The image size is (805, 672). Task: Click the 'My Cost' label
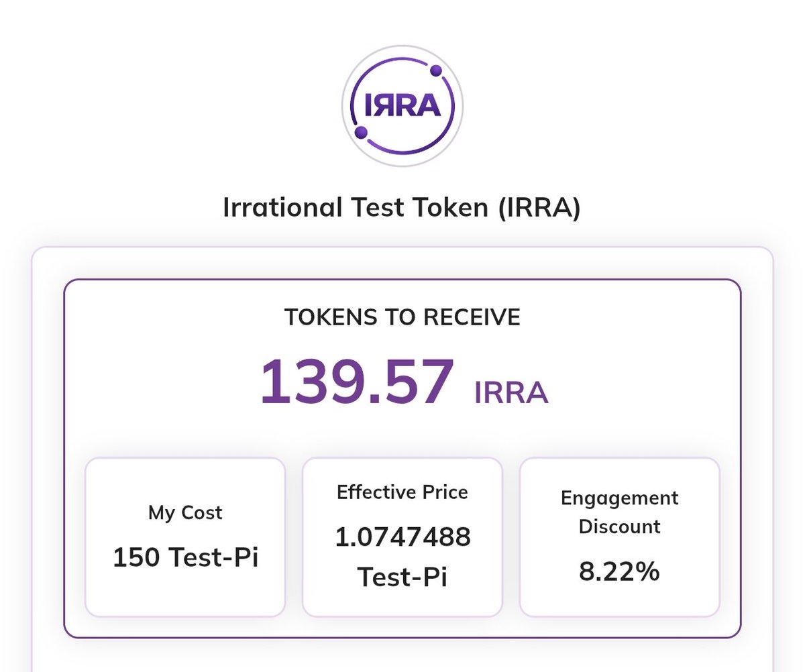click(185, 513)
